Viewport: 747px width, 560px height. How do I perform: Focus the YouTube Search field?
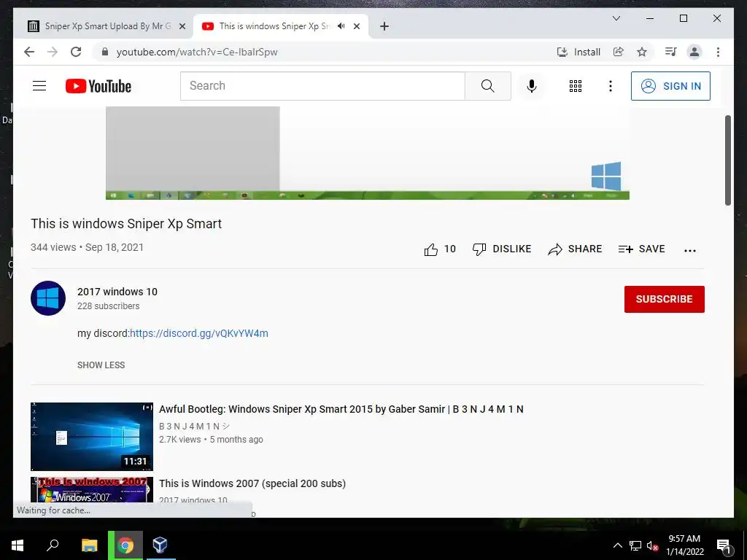[x=322, y=86]
